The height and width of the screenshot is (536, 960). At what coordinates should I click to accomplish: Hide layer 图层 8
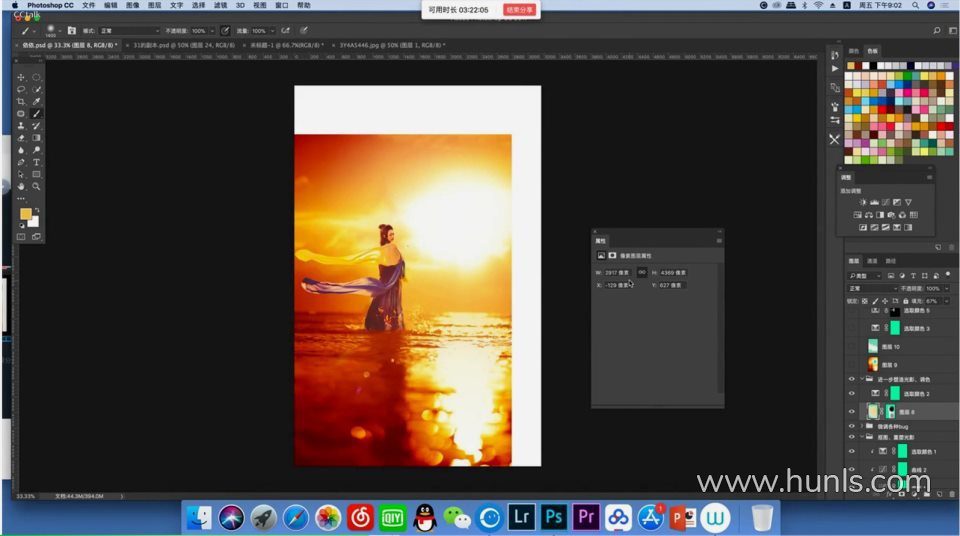851,412
